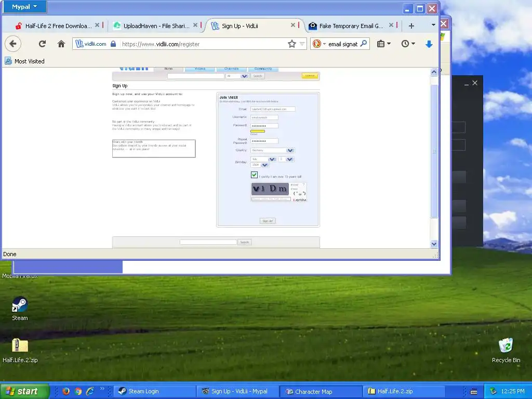Launch Internet Explorer from quick launch
This screenshot has height=399, width=532.
pos(90,391)
